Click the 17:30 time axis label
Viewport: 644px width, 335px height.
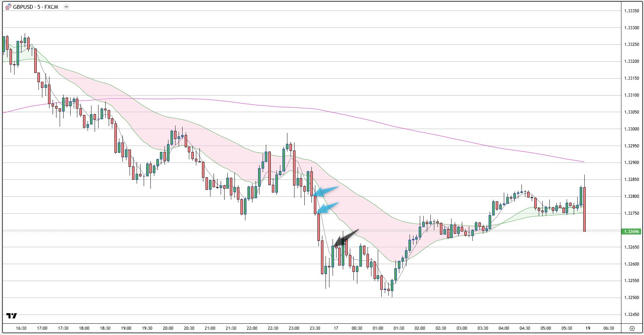click(63, 328)
